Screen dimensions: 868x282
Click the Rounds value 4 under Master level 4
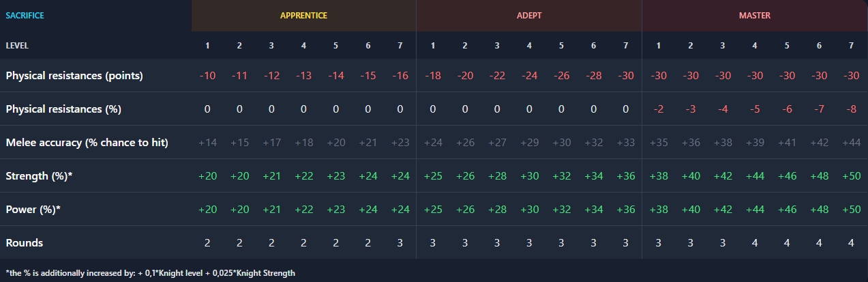click(x=754, y=242)
